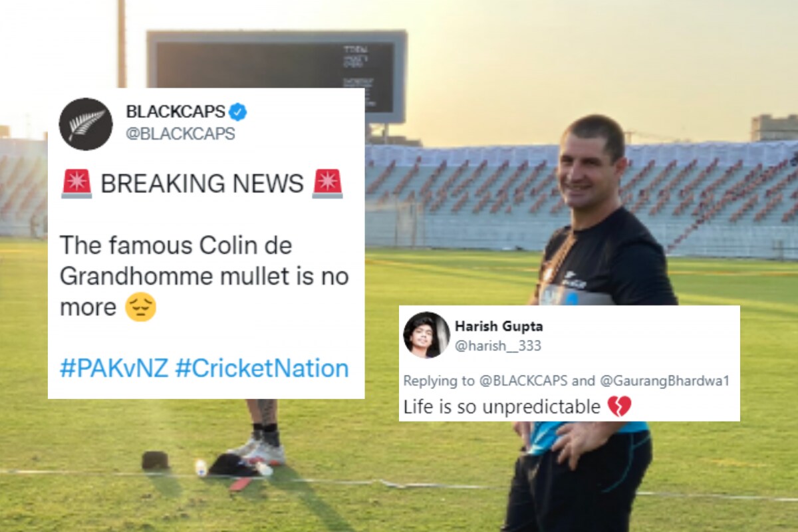The height and width of the screenshot is (532, 798).
Task: Click the BLACKCAPS silver fern profile avatar
Action: 86,124
